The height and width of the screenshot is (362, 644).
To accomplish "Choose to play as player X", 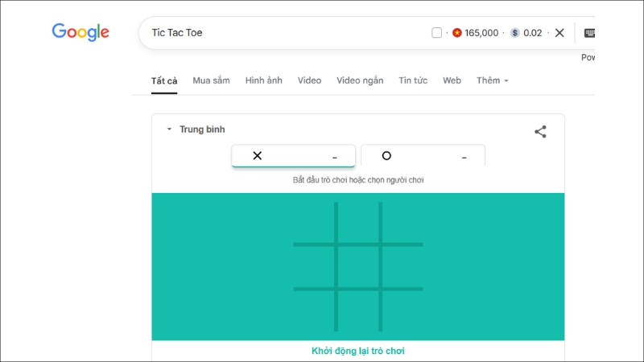I will pyautogui.click(x=293, y=156).
